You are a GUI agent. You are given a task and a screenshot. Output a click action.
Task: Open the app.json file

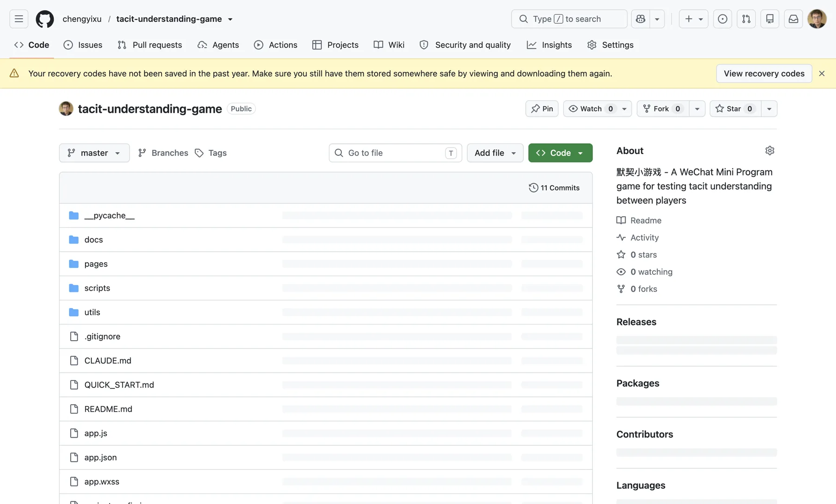coord(100,457)
